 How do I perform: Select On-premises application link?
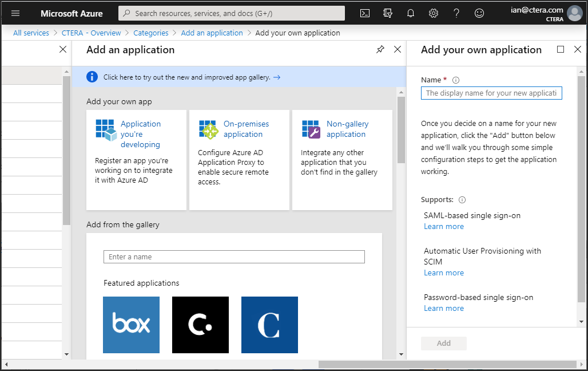[x=247, y=129]
